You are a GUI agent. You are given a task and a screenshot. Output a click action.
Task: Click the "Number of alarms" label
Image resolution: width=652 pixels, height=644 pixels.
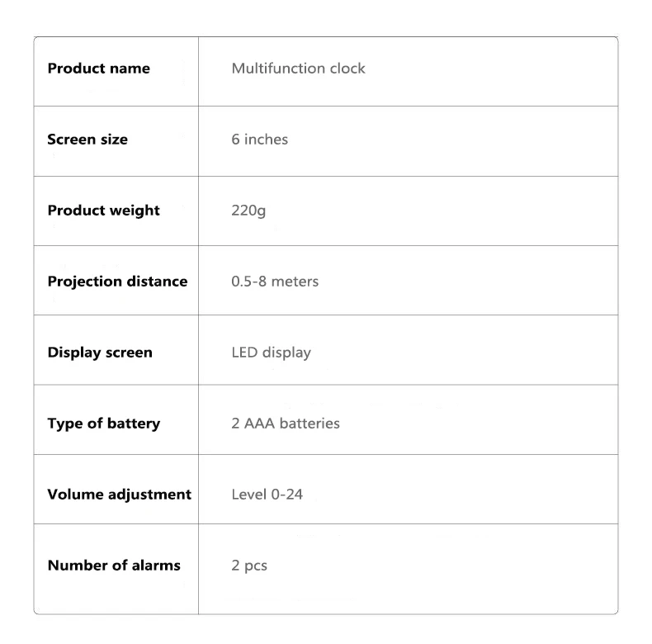(114, 566)
